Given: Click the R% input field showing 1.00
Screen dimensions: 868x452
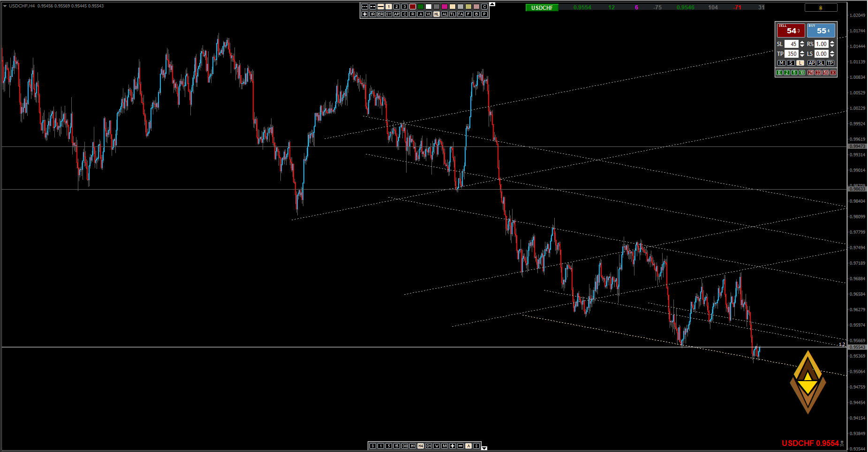Looking at the screenshot, I should pyautogui.click(x=822, y=44).
